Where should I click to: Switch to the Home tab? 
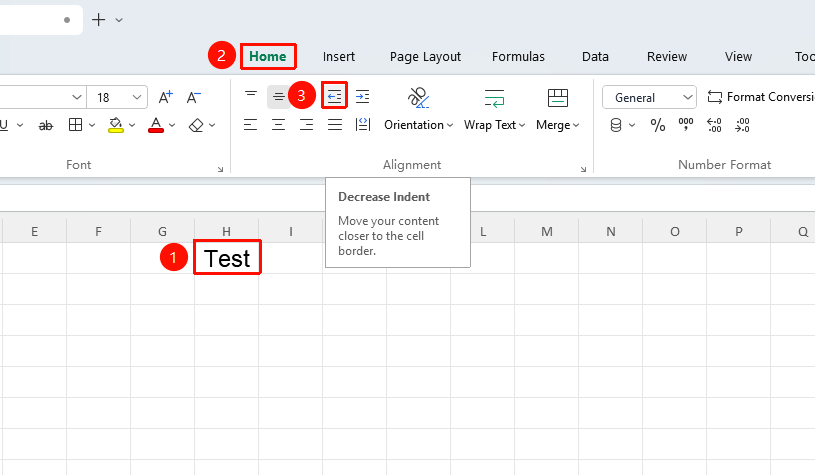[268, 56]
